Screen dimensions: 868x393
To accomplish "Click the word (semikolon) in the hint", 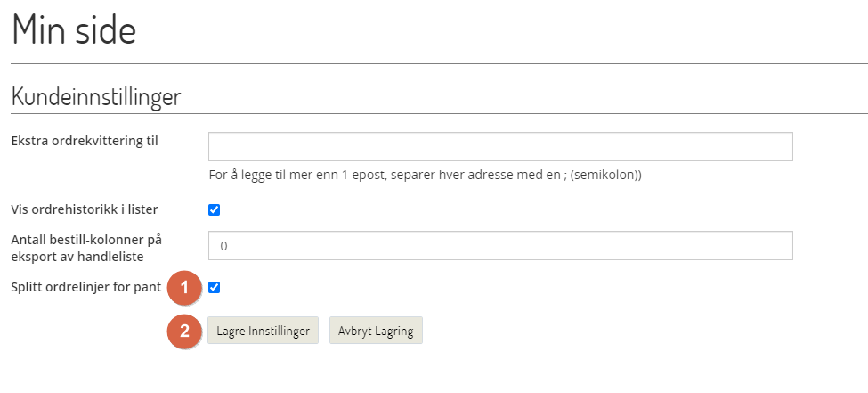I will pos(605,175).
